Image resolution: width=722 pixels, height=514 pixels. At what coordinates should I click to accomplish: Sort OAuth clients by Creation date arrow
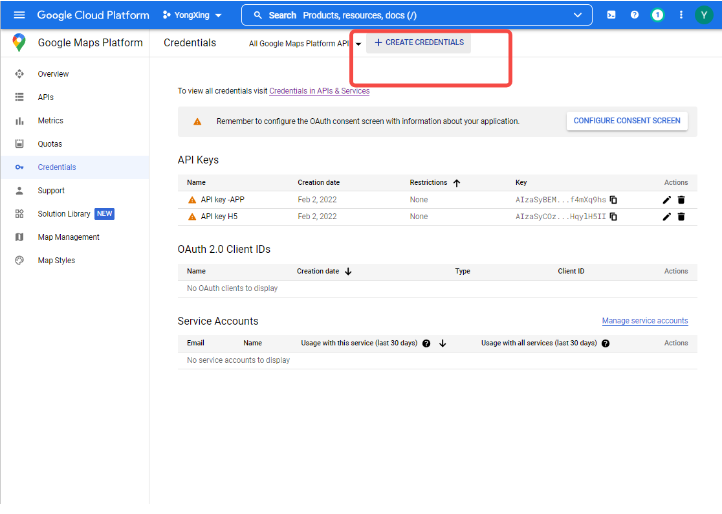coord(348,272)
